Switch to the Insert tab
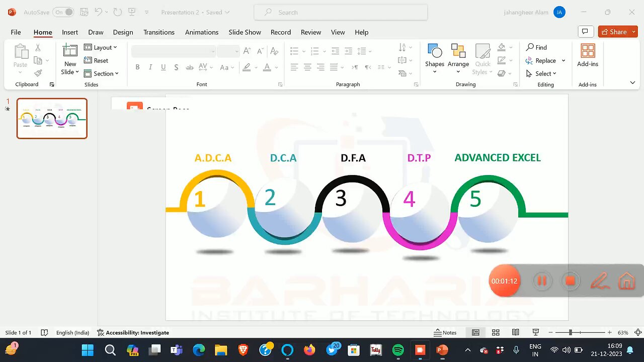The width and height of the screenshot is (644, 362). [x=70, y=32]
